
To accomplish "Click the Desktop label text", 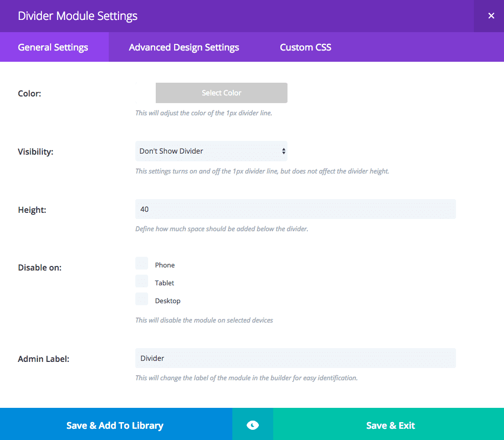I will (167, 301).
